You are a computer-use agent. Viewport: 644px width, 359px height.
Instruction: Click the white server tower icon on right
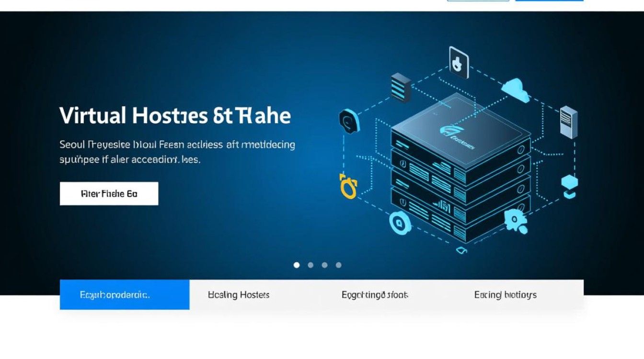point(568,122)
